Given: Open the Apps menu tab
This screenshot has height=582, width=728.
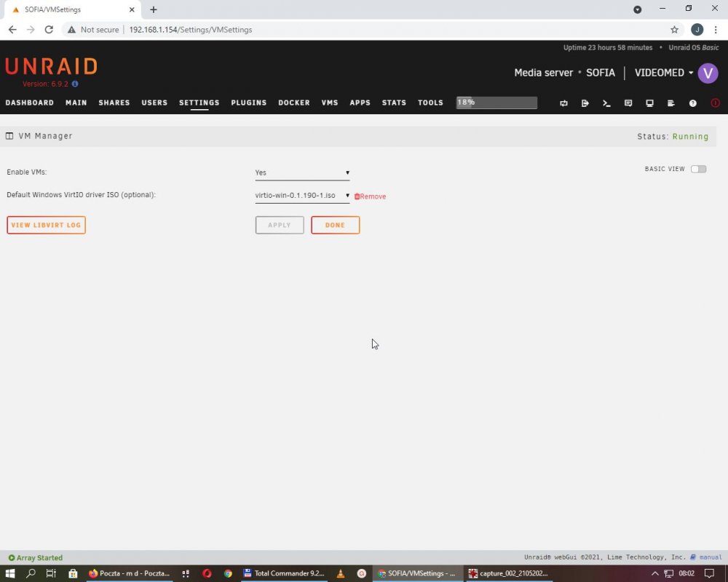Looking at the screenshot, I should 360,103.
